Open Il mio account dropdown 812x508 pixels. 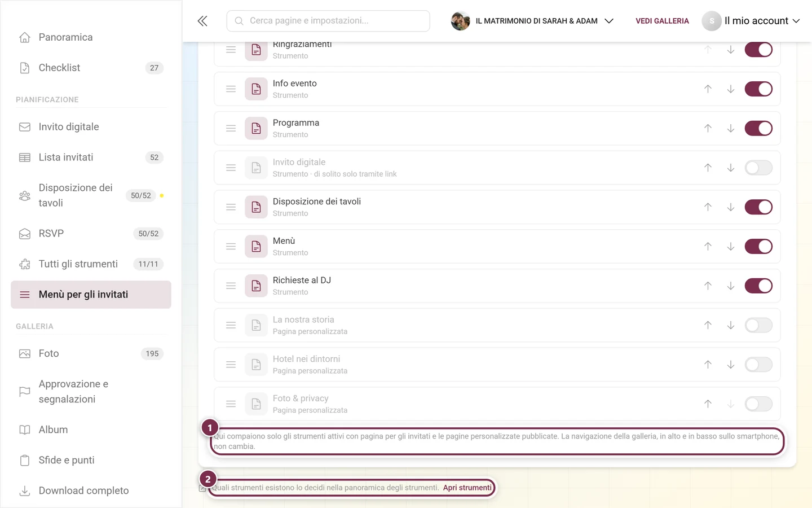(x=751, y=21)
